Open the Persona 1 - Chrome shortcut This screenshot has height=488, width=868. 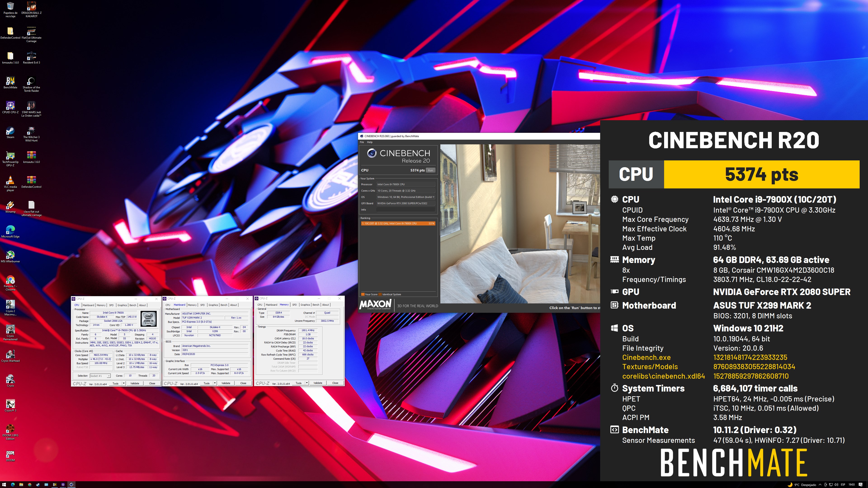tap(10, 283)
